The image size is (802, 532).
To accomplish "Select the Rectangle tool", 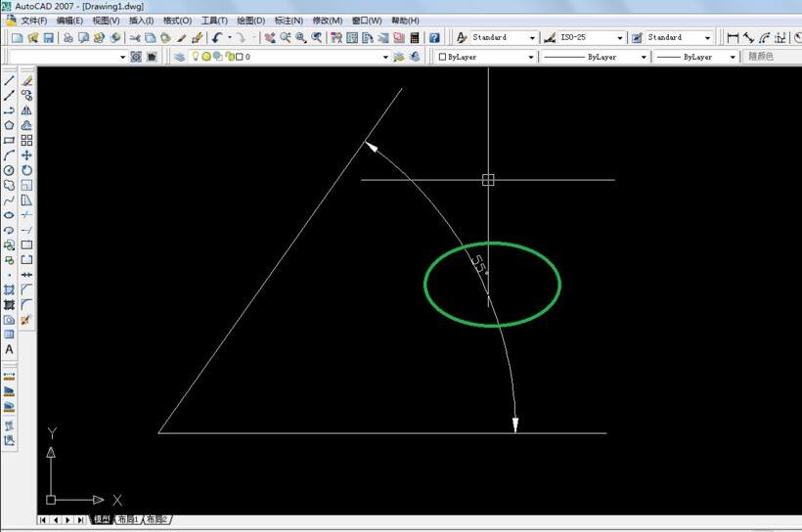I will coord(9,140).
